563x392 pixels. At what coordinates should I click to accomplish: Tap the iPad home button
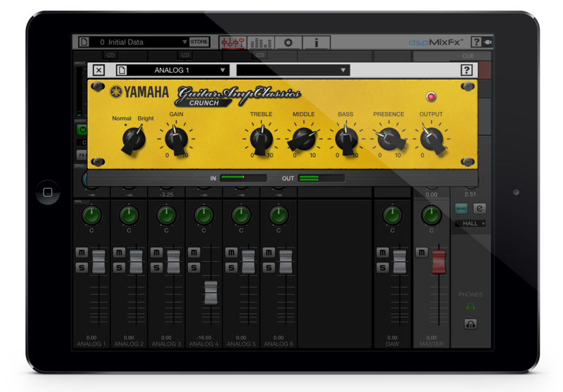pos(47,192)
